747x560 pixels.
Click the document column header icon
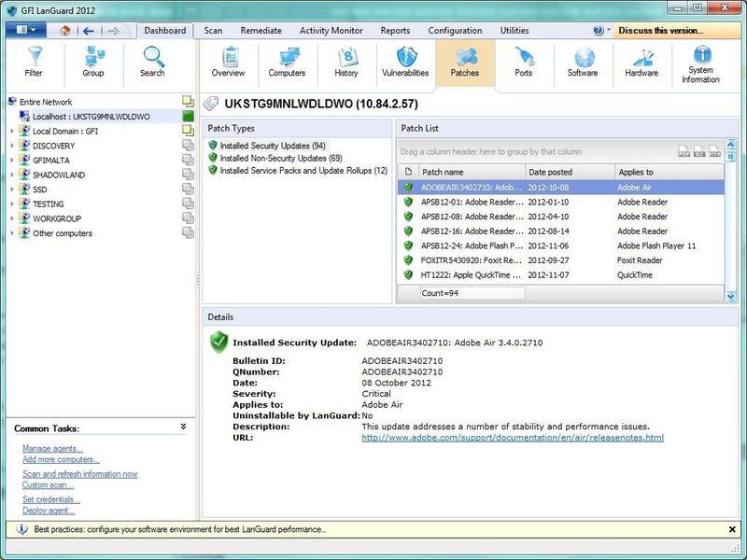coord(408,172)
